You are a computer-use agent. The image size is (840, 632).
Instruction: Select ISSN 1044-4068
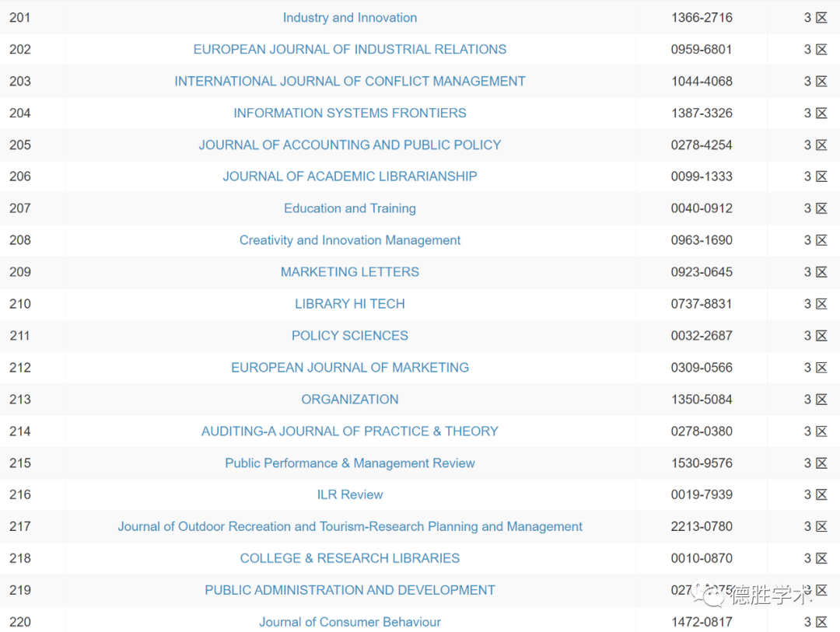pyautogui.click(x=702, y=82)
